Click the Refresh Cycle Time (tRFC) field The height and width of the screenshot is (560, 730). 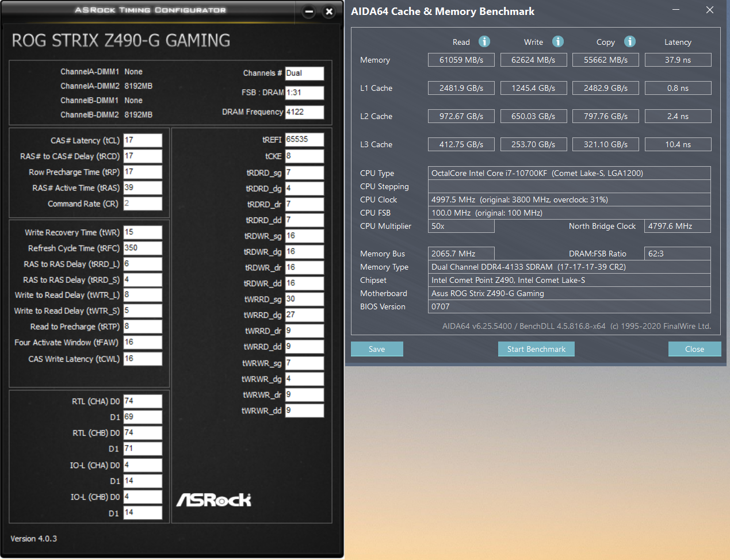click(143, 248)
